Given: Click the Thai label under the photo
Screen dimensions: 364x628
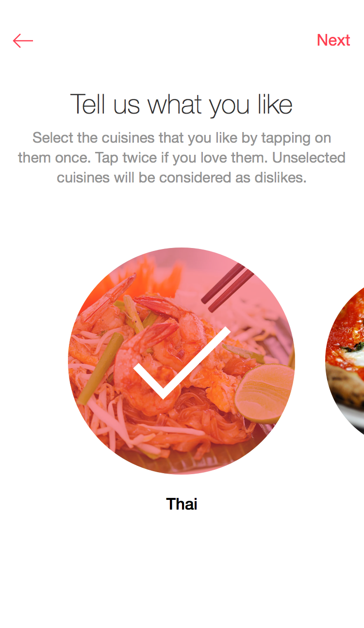Looking at the screenshot, I should tap(182, 504).
